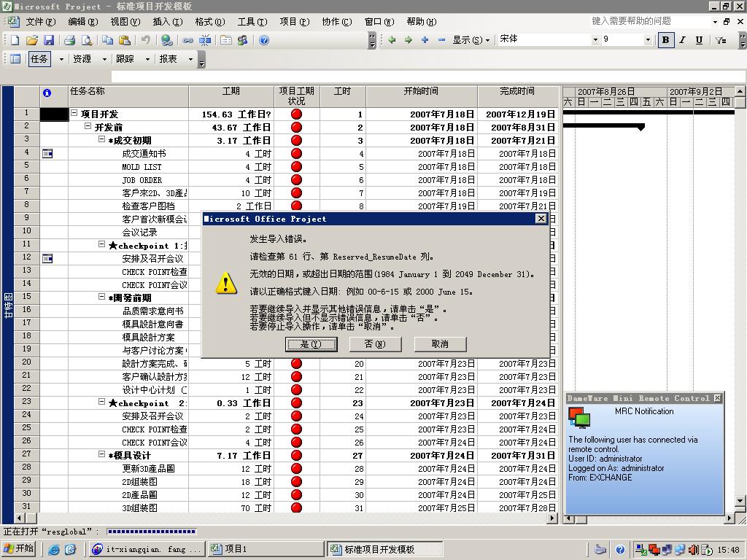Toggle the Project Guide pane icon
The image size is (747, 560).
pyautogui.click(x=15, y=59)
